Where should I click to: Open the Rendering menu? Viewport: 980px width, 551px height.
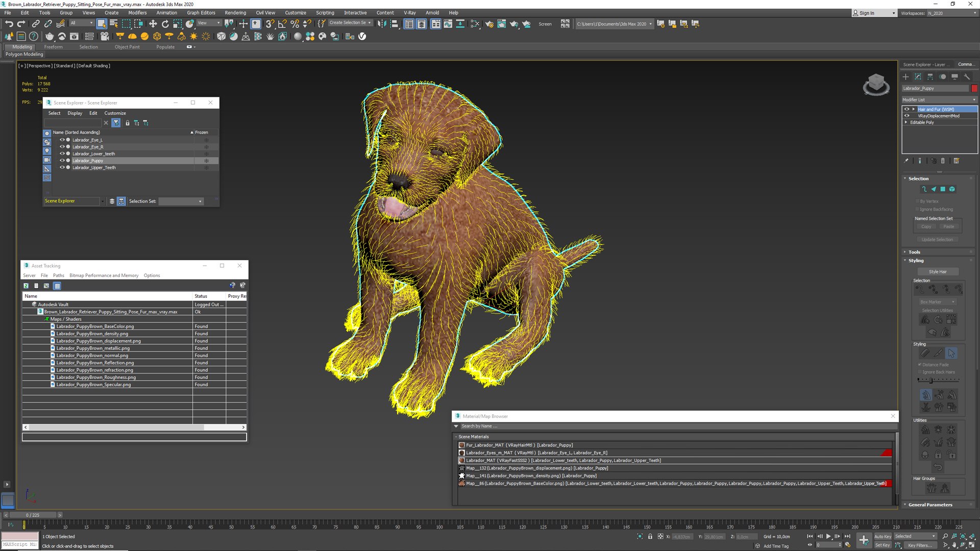(x=235, y=13)
